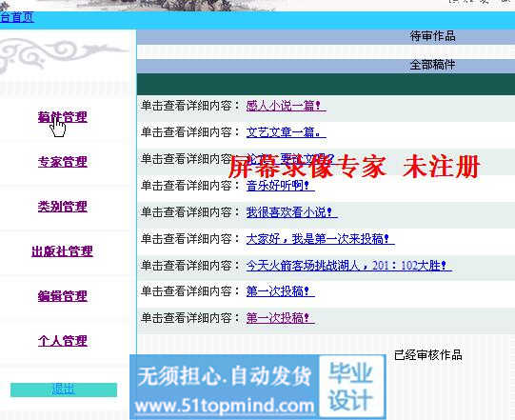
Task: Open 今天火箭客场挑战湖人 article link
Action: tap(348, 266)
